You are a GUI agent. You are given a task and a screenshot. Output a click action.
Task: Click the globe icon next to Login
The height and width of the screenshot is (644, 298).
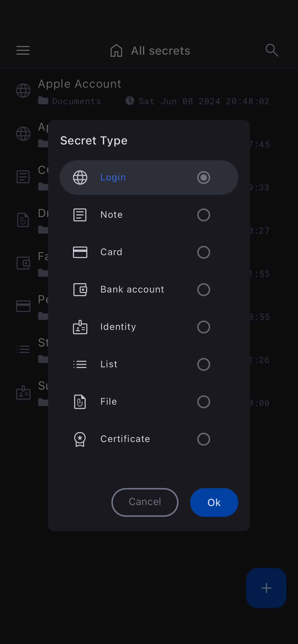[80, 178]
